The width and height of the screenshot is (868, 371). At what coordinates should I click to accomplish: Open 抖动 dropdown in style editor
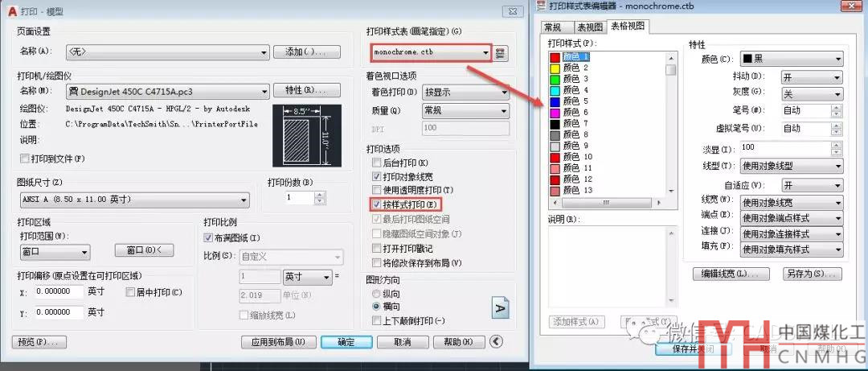pos(812,77)
